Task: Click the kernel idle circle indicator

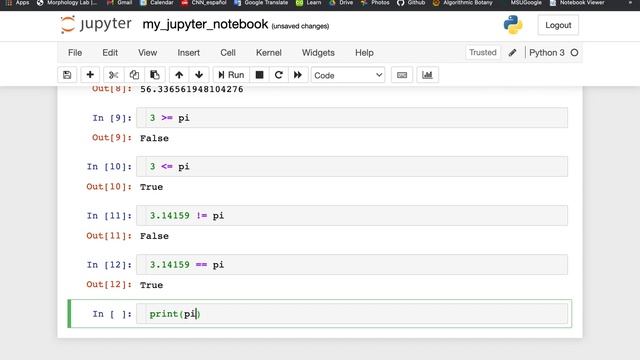Action: tap(574, 53)
